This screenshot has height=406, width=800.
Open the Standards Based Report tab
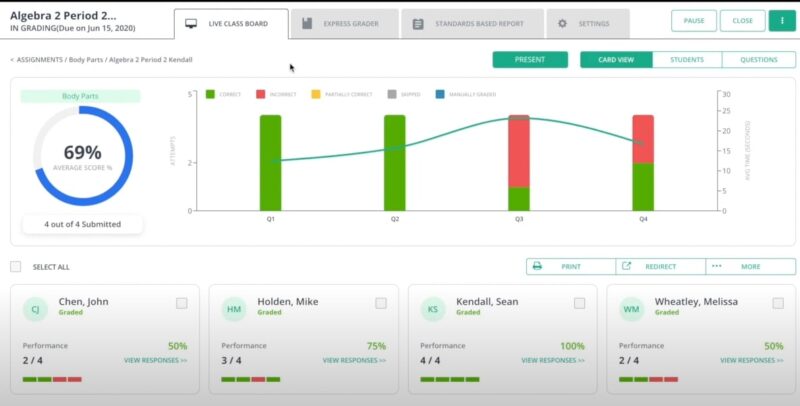[x=472, y=23]
